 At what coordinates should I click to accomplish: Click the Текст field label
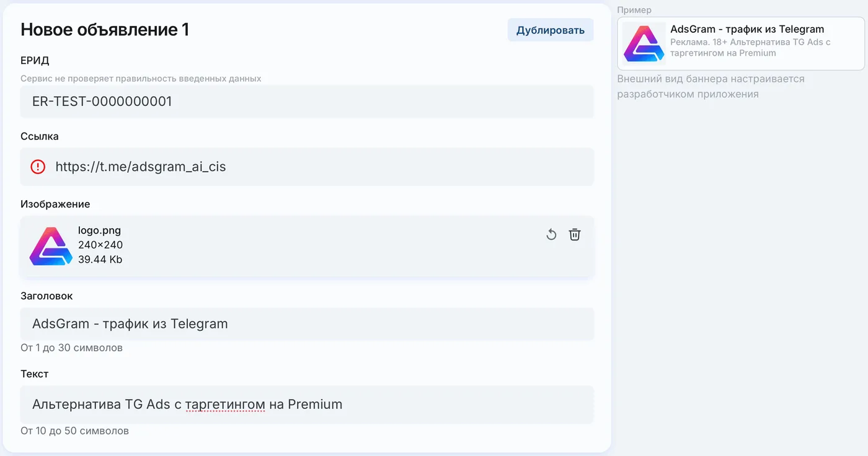[34, 374]
